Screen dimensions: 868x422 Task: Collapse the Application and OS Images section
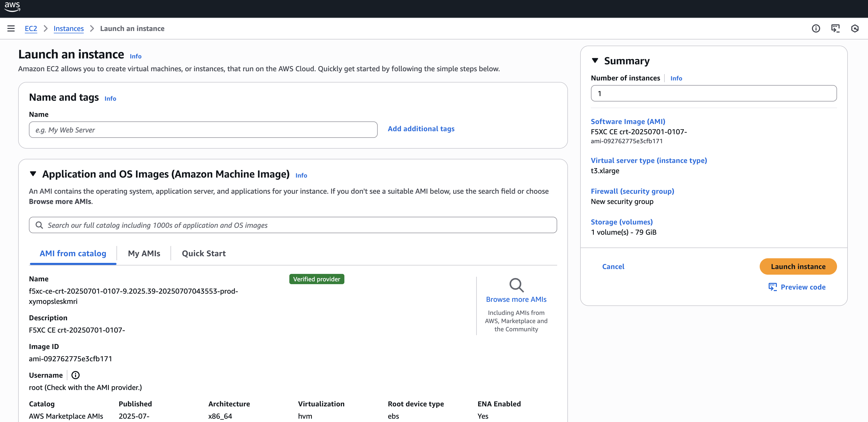pos(33,174)
